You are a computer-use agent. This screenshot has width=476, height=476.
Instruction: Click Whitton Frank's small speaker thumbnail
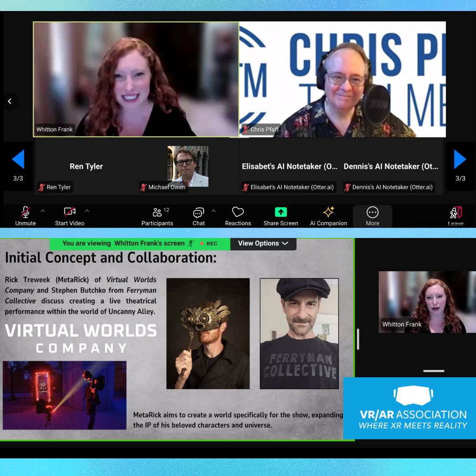pyautogui.click(x=427, y=302)
